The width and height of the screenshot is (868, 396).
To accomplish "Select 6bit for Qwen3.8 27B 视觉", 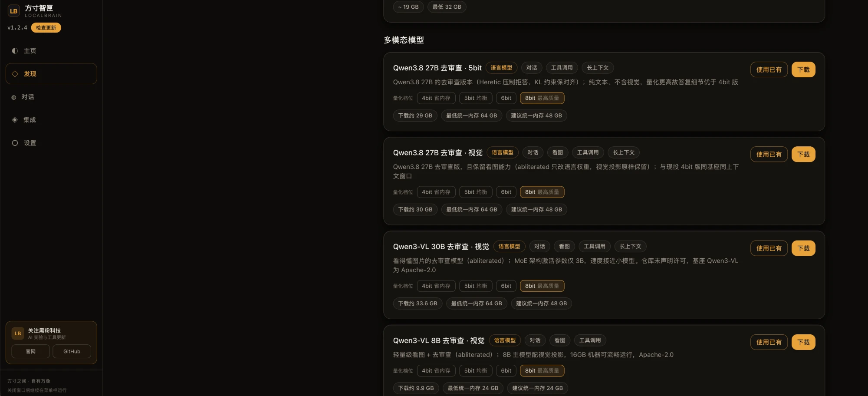I will 506,192.
